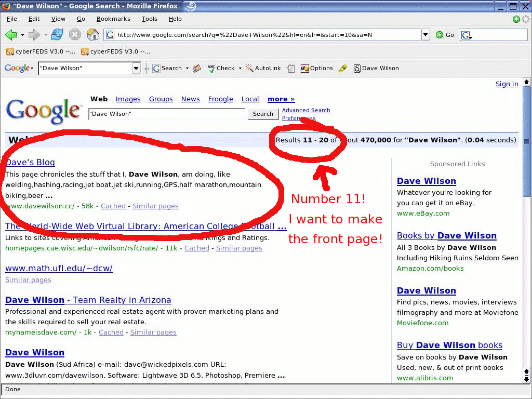Switch to the Froogle search tab
Screen dimensions: 532x399
click(220, 99)
